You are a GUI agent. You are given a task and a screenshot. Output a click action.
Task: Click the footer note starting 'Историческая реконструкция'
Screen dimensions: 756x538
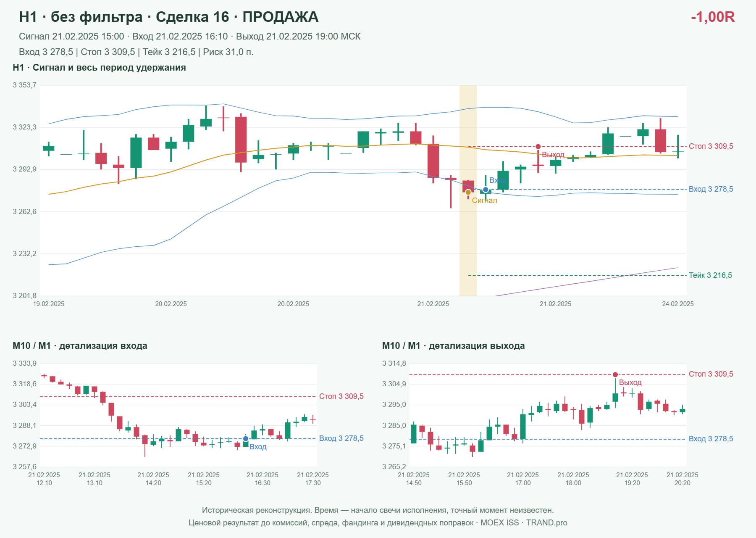(378, 510)
